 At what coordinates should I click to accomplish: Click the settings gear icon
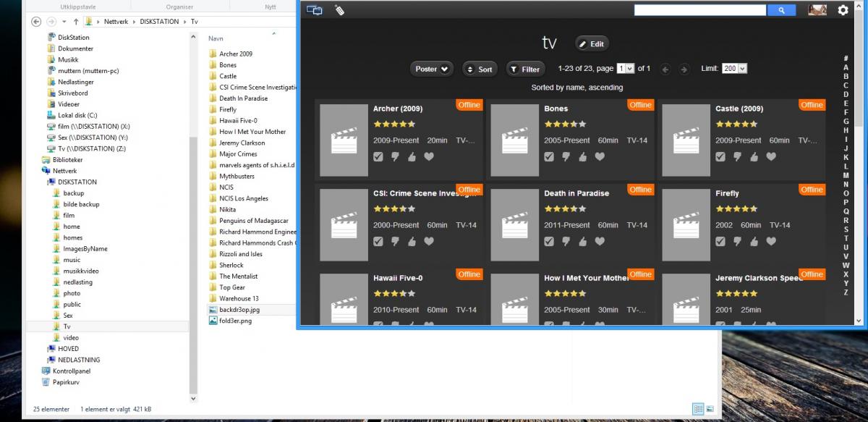tap(843, 10)
